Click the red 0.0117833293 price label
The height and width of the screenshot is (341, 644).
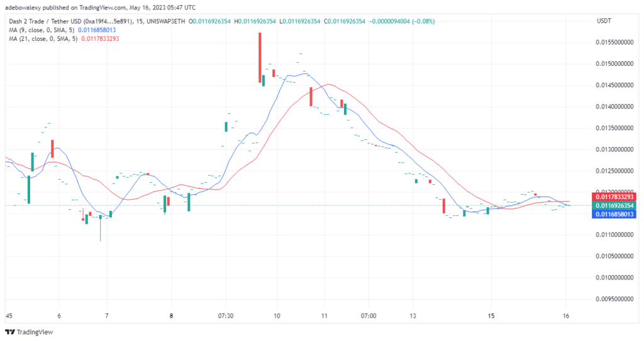(x=614, y=197)
